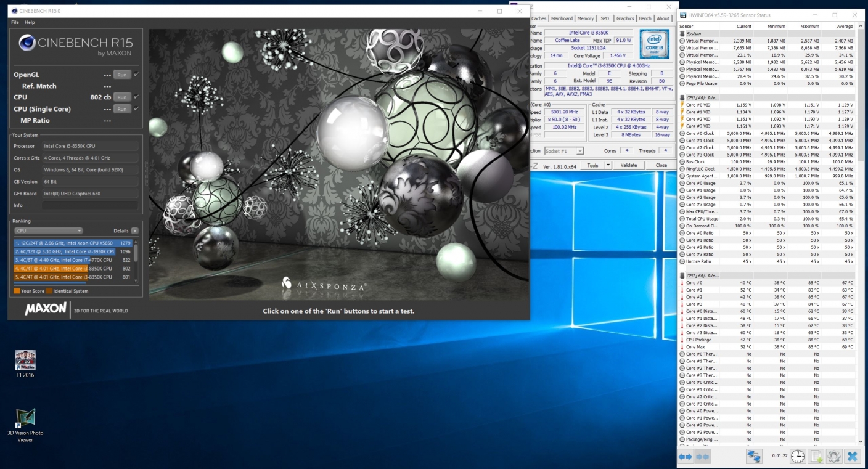This screenshot has height=469, width=868.
Task: Toggle the CPU (Single Core) checkbox
Action: (136, 109)
